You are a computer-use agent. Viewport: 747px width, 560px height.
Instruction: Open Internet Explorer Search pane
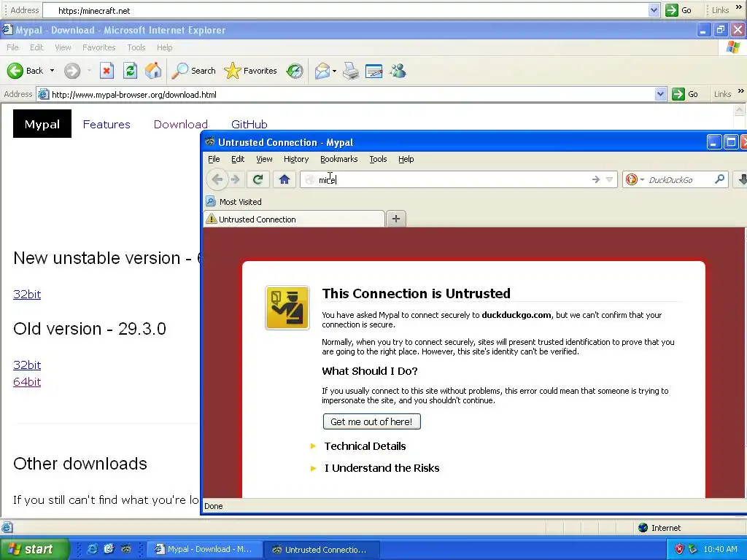(x=194, y=71)
